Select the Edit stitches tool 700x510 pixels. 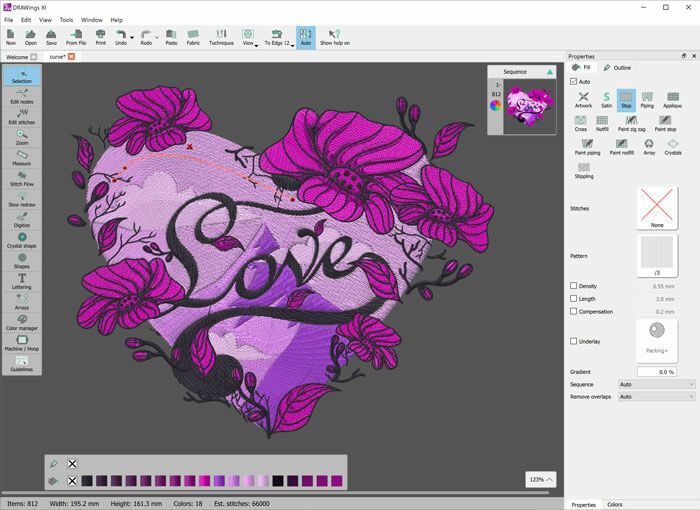pyautogui.click(x=21, y=117)
